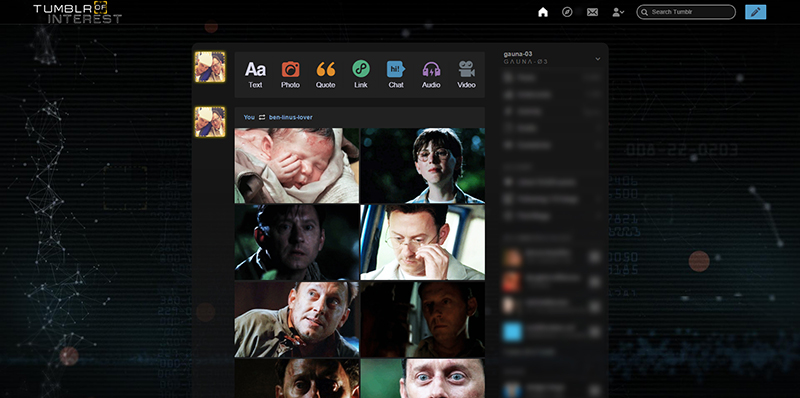Click the Search Tumblr field
The width and height of the screenshot is (800, 398).
(686, 12)
